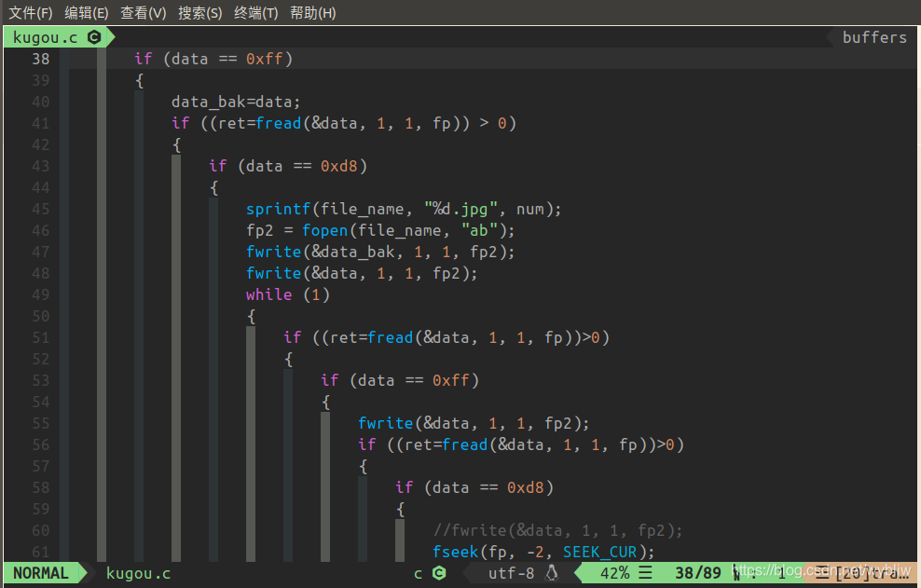Click line number 53 in the gutter
Screen dimensions: 921x588
[40, 380]
